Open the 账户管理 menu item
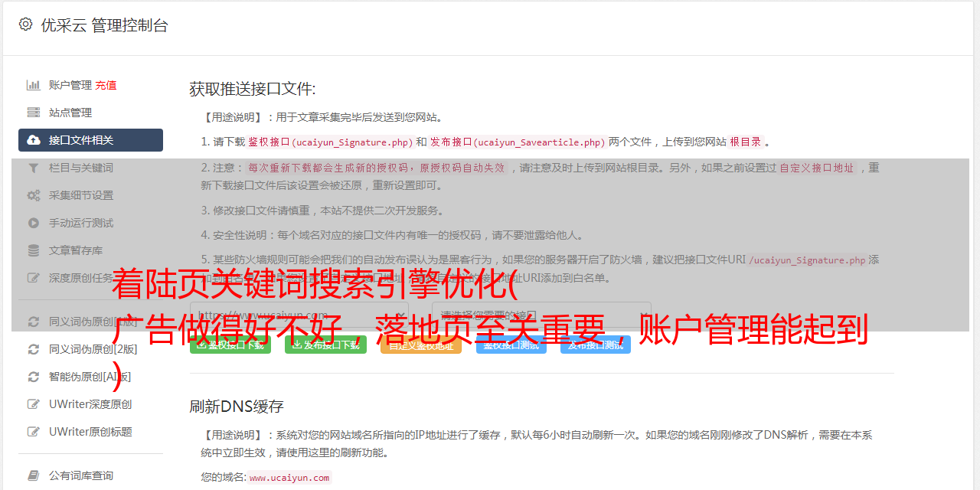 click(70, 85)
